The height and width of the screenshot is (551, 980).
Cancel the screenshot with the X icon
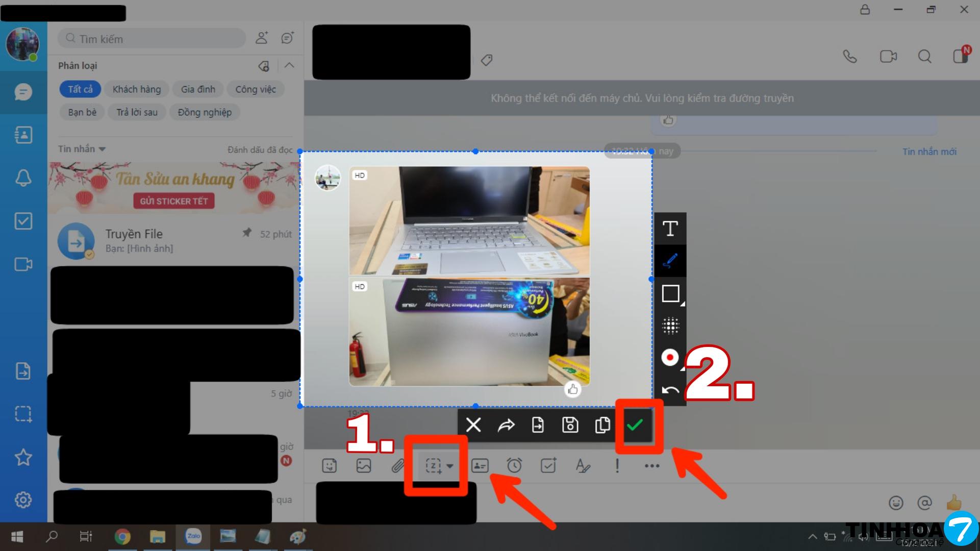(x=473, y=425)
